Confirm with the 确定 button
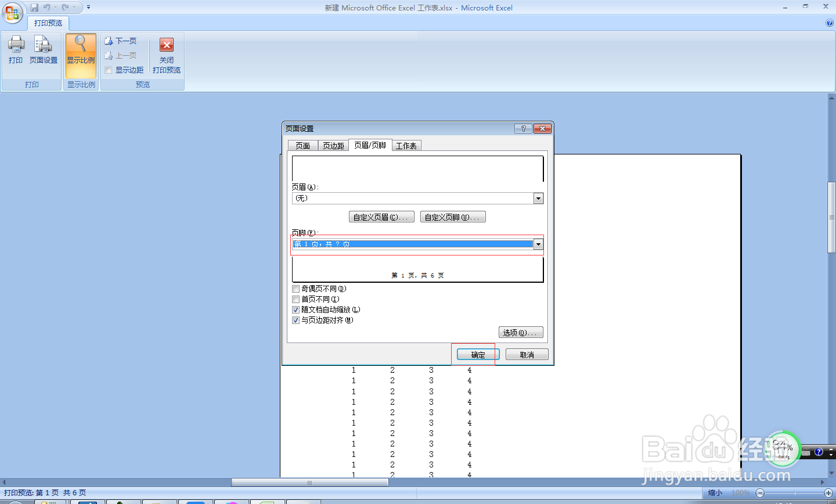Viewport: 836px width, 504px height. tap(478, 355)
